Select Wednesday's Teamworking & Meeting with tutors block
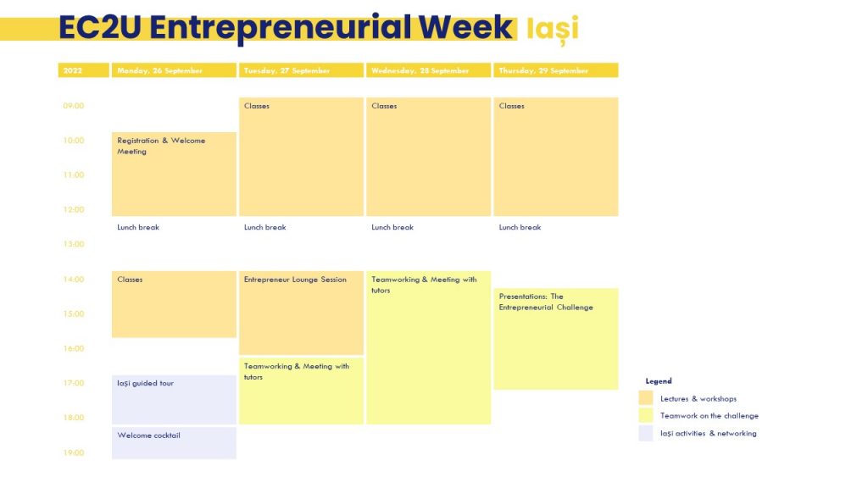This screenshot has width=868, height=488. (428, 347)
